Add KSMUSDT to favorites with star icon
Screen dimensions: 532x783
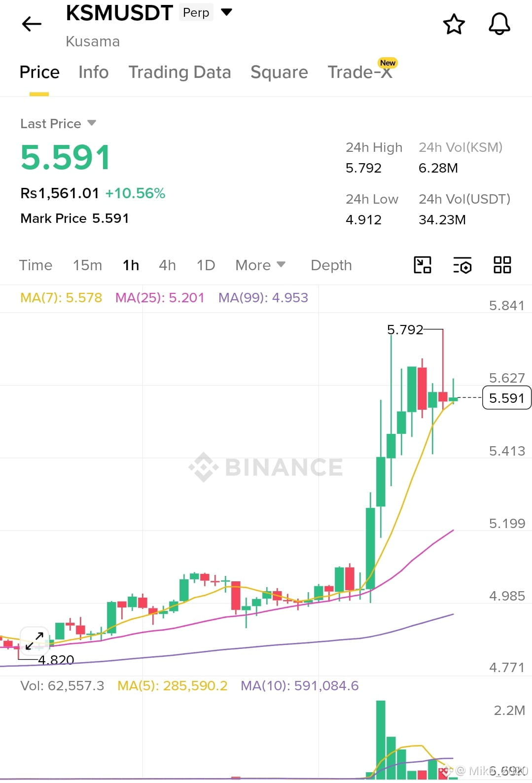[454, 24]
